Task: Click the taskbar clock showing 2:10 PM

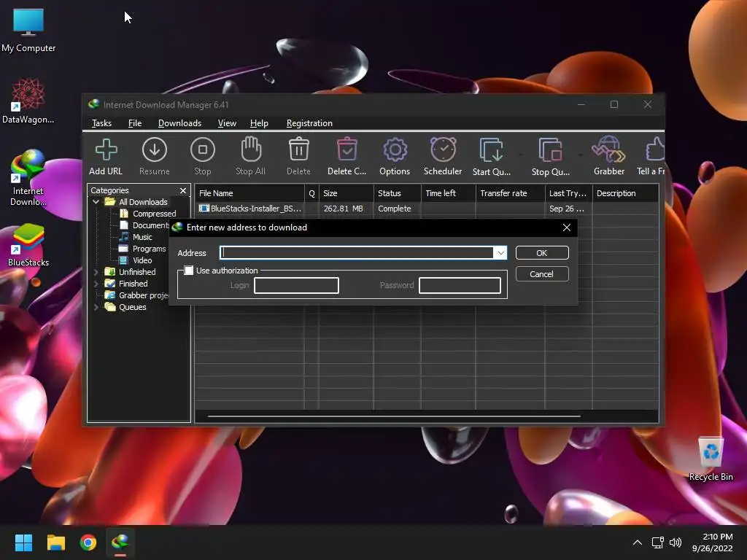Action: pos(712,542)
